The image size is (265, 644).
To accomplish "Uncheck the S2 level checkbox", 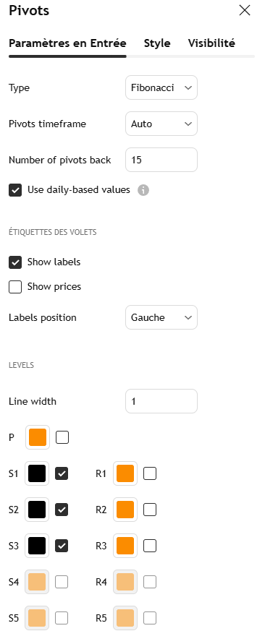I will [x=62, y=510].
